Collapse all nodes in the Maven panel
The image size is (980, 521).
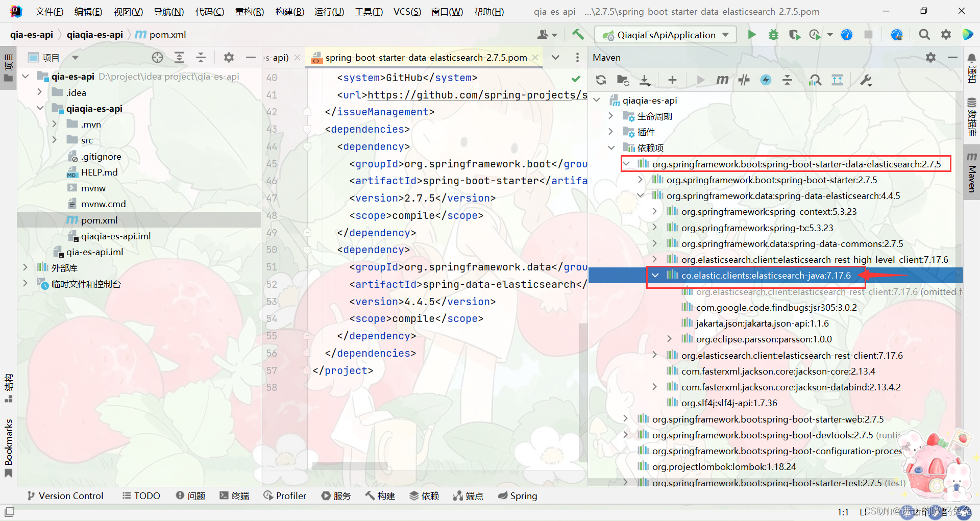[788, 80]
